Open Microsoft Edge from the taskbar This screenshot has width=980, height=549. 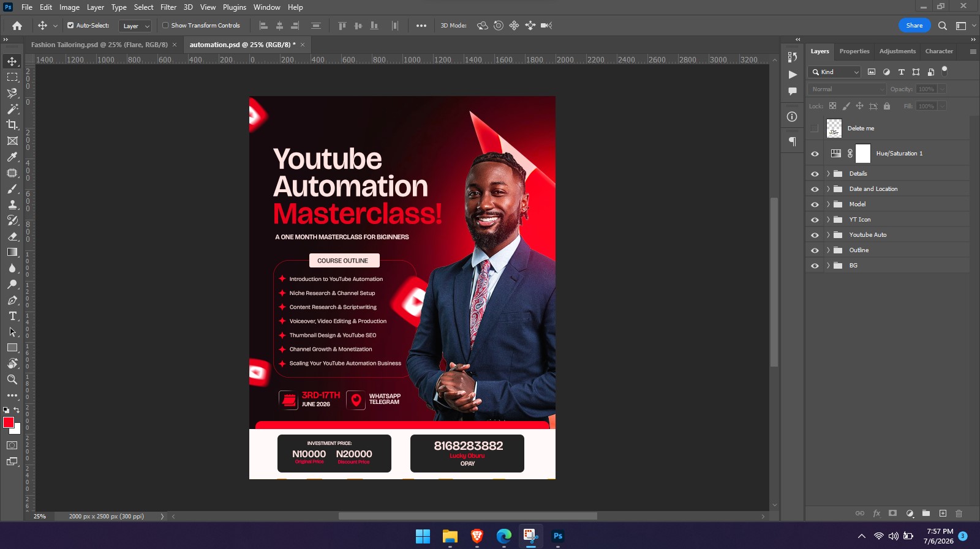point(504,537)
